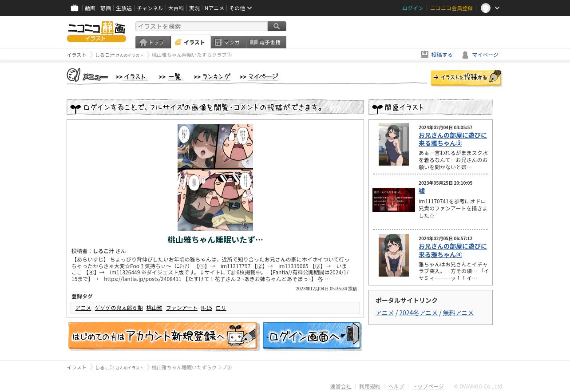Screen dimensions: 570x392
Task: Open the ヘルプ footer link
Action: [396, 386]
